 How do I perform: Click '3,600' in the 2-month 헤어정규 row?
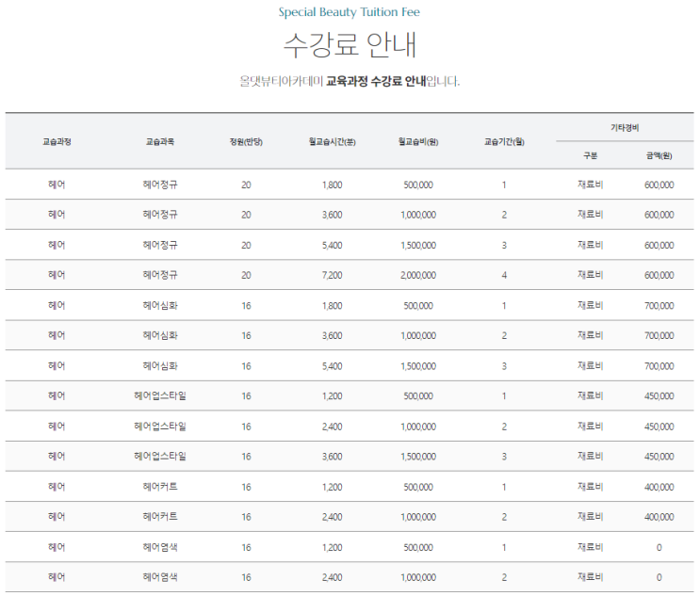tap(333, 215)
